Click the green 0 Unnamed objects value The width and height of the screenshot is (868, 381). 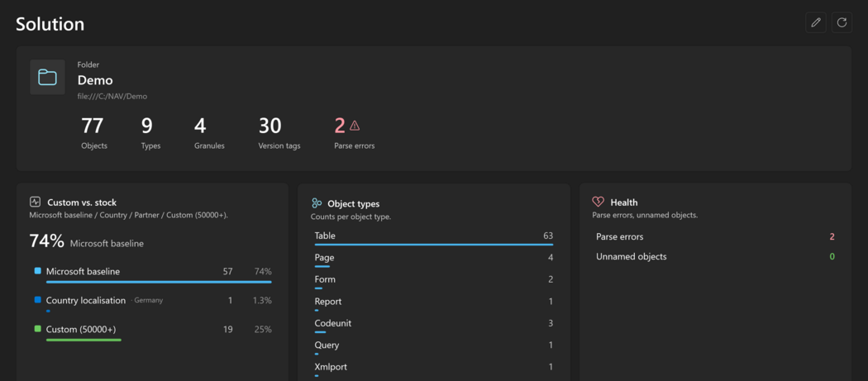(x=832, y=256)
